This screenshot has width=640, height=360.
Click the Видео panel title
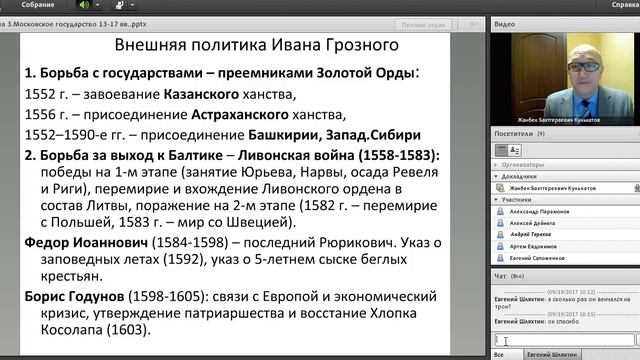point(504,24)
